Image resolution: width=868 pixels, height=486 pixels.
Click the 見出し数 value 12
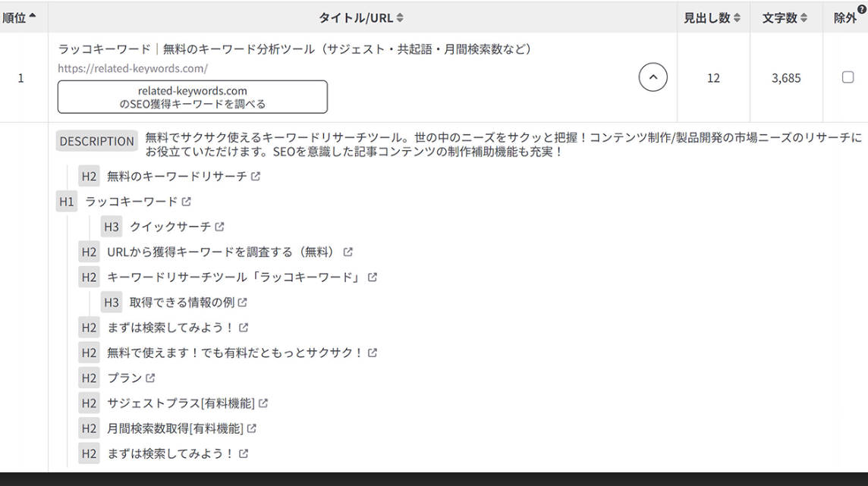click(713, 78)
